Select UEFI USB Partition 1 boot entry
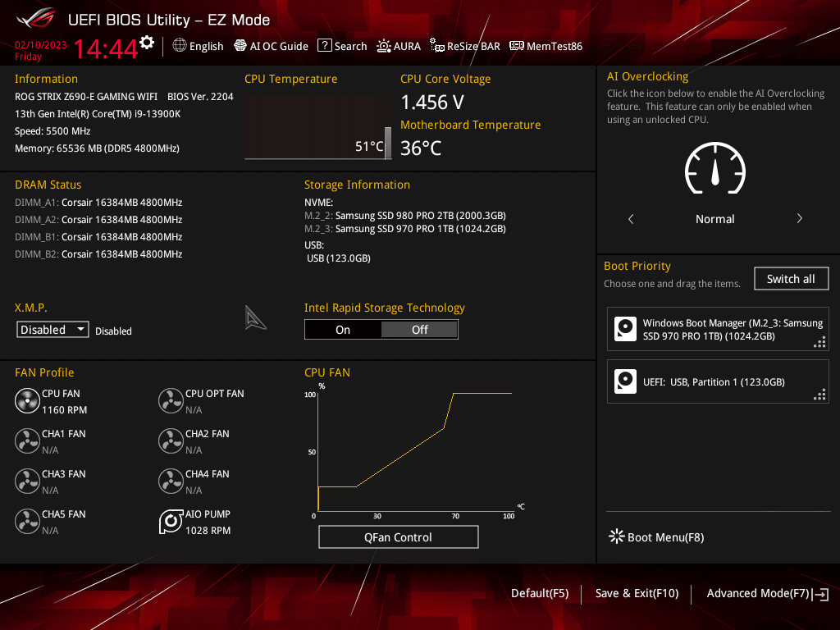840x630 pixels. 718,381
